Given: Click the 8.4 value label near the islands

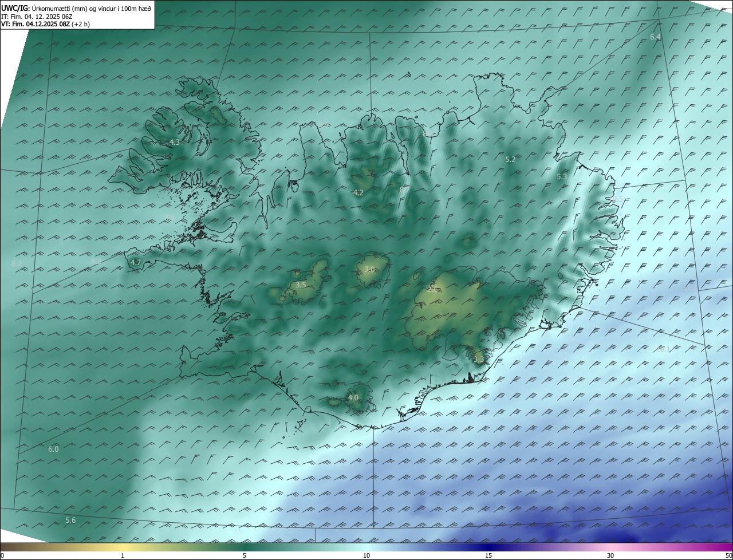Looking at the screenshot, I should [x=169, y=218].
